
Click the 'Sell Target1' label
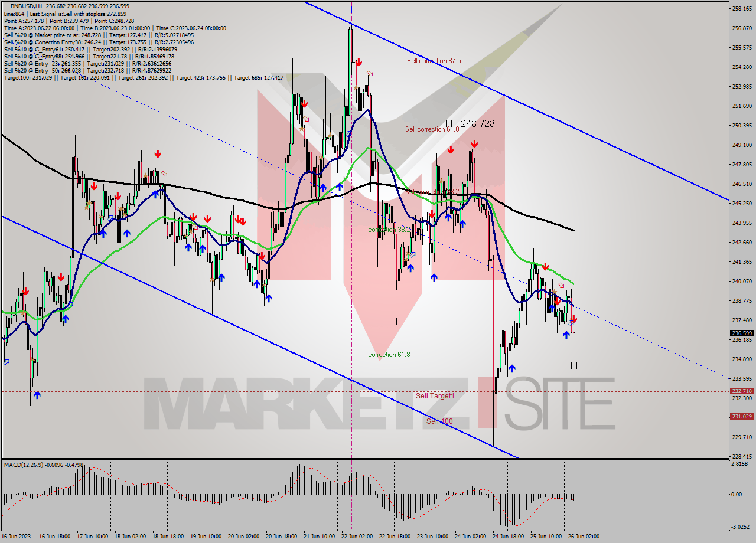point(435,396)
